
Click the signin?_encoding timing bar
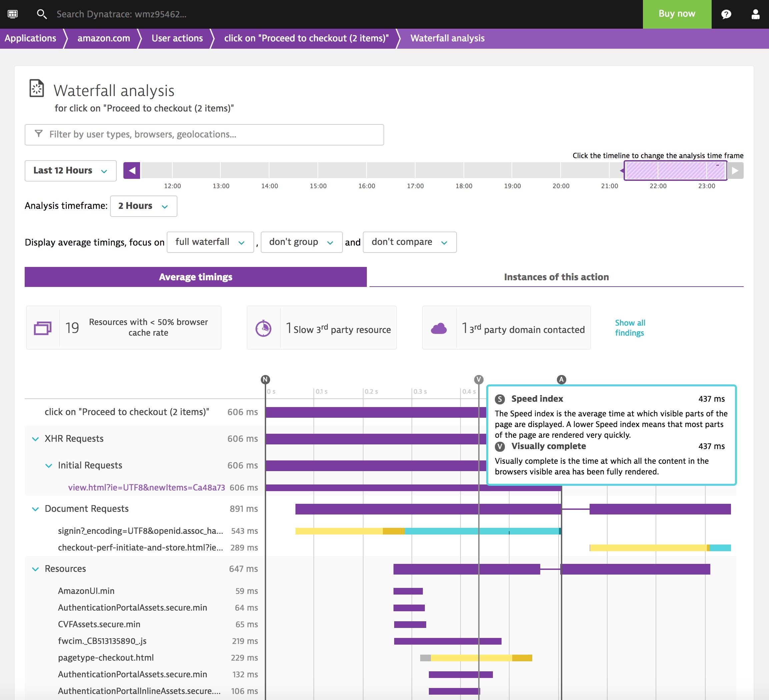pyautogui.click(x=428, y=531)
